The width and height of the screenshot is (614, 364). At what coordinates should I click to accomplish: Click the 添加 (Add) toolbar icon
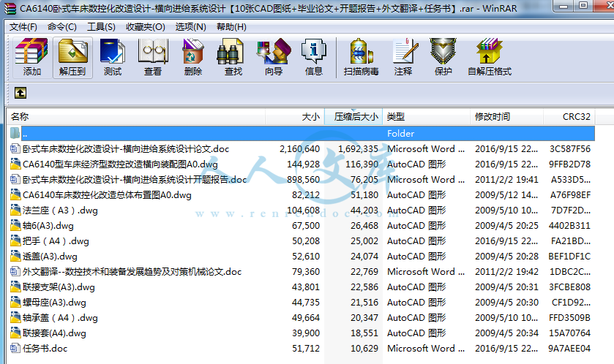pyautogui.click(x=31, y=51)
